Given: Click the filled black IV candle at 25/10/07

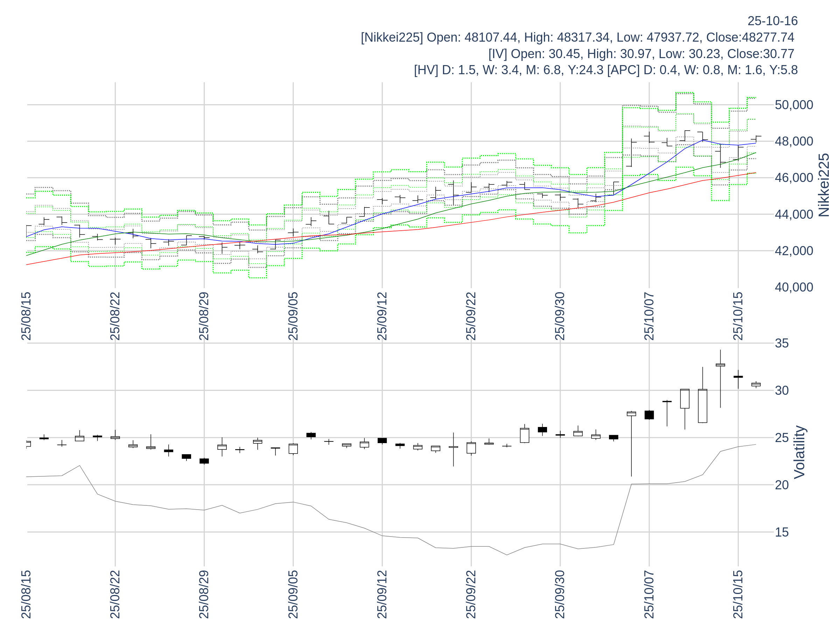Looking at the screenshot, I should 649,415.
